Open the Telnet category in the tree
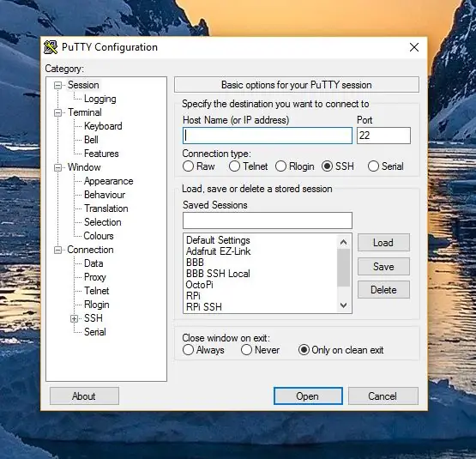The width and height of the screenshot is (476, 459). pyautogui.click(x=97, y=291)
